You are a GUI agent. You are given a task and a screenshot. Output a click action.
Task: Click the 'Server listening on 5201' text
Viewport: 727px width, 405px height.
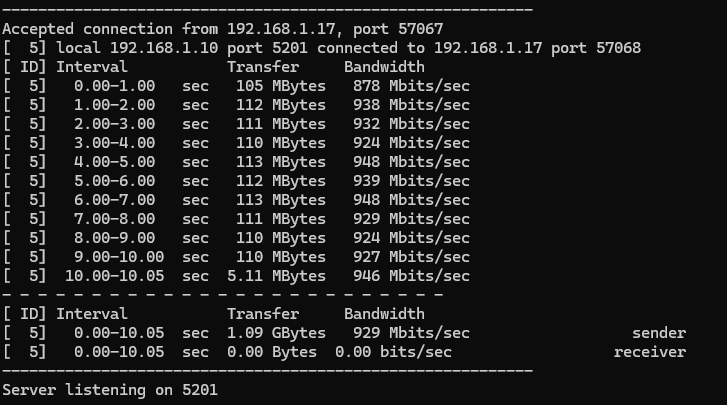coord(110,389)
